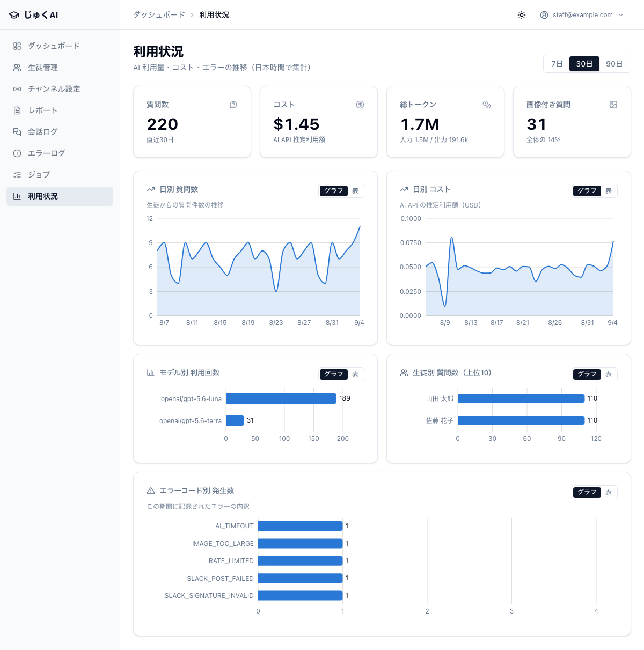Click the レポート document icon in sidebar

(x=17, y=110)
